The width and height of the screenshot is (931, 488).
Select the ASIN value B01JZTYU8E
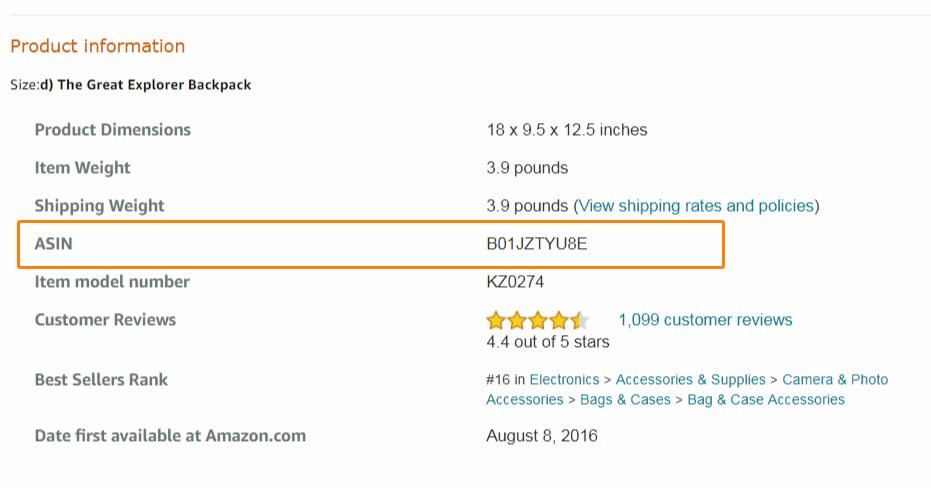537,244
